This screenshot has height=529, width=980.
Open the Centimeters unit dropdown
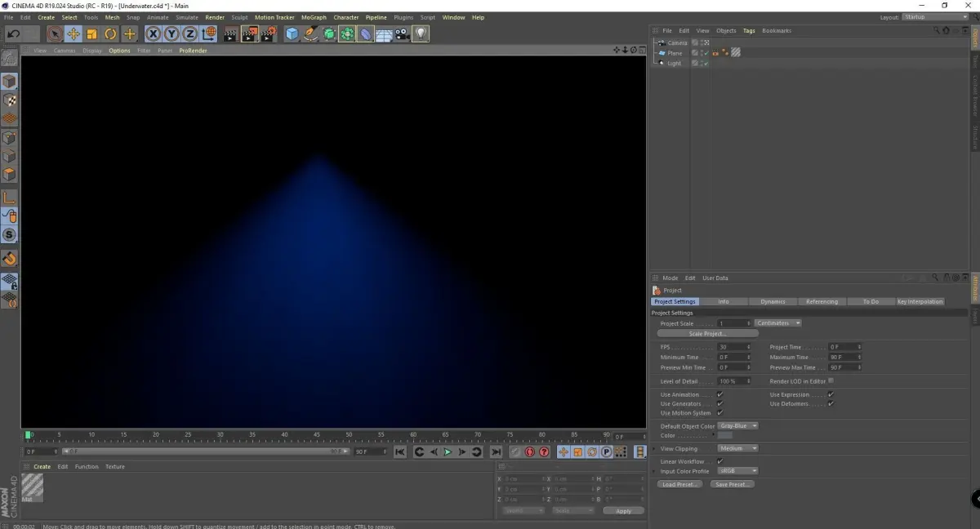[x=778, y=323]
